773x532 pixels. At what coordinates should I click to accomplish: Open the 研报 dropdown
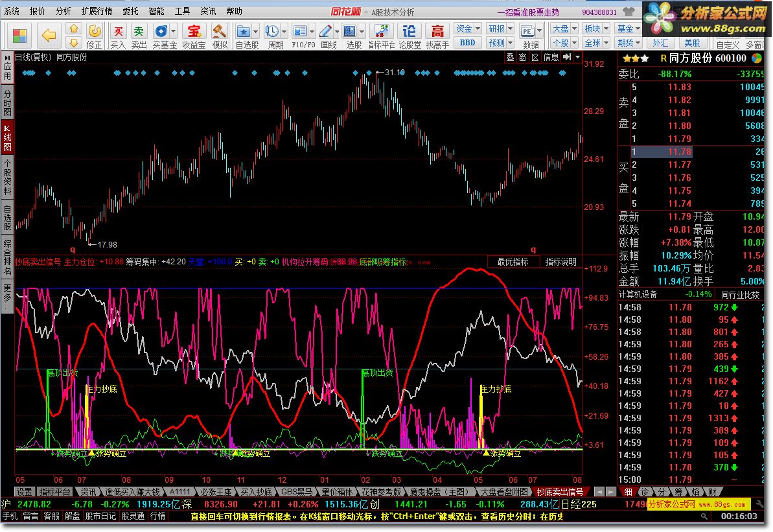tap(500, 29)
